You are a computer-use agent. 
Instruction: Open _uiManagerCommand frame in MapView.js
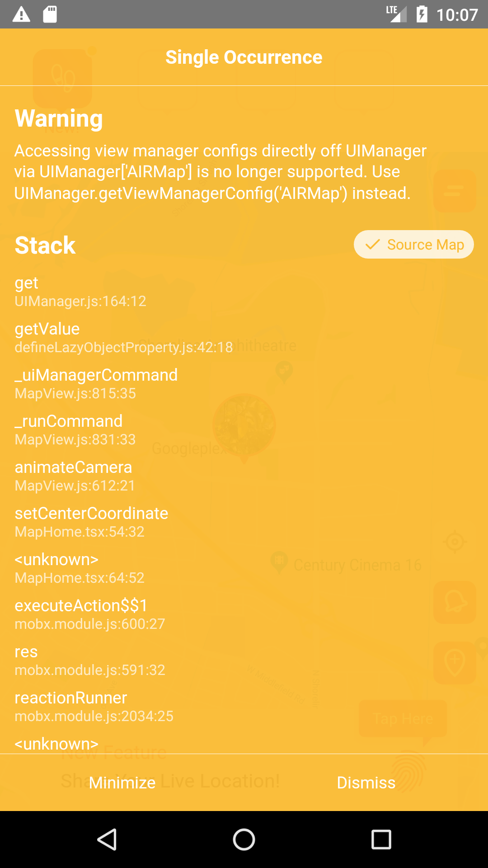pos(96,383)
